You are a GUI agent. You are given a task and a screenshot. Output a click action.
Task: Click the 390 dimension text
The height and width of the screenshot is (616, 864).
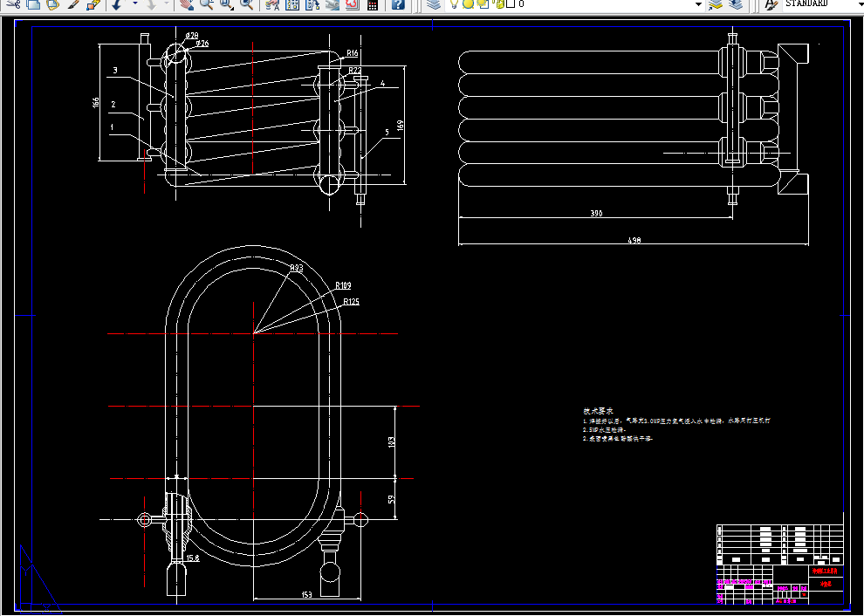click(x=596, y=213)
